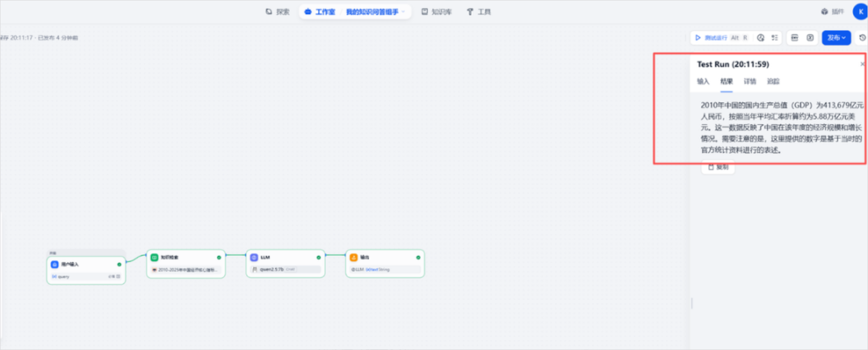The image size is (868, 350).
Task: Click the green status dot on LLM node
Action: pyautogui.click(x=319, y=258)
